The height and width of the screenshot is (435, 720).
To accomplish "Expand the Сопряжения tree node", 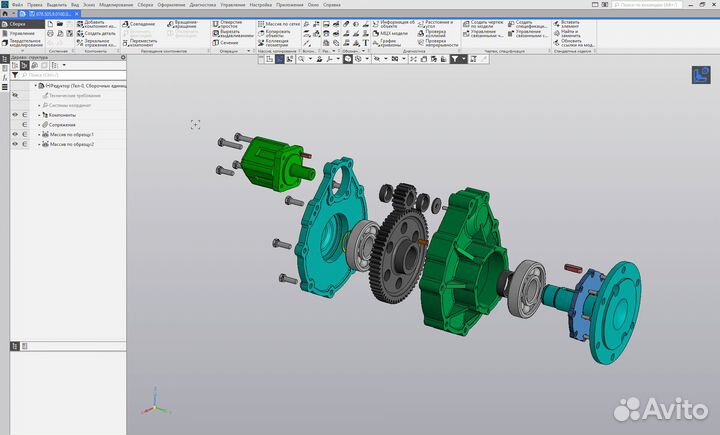I will tap(39, 124).
